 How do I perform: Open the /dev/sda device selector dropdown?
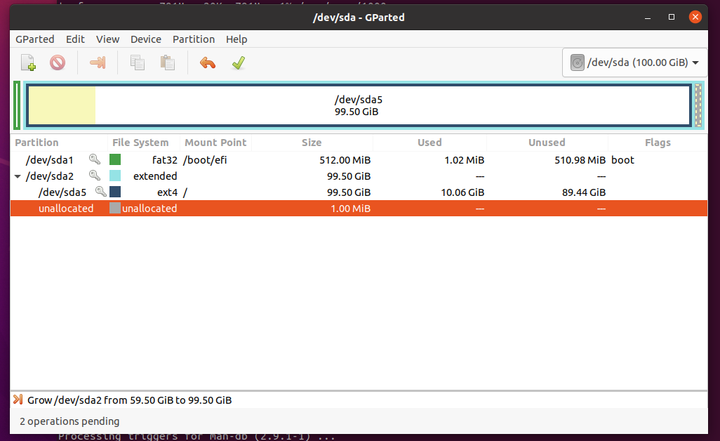pos(635,62)
